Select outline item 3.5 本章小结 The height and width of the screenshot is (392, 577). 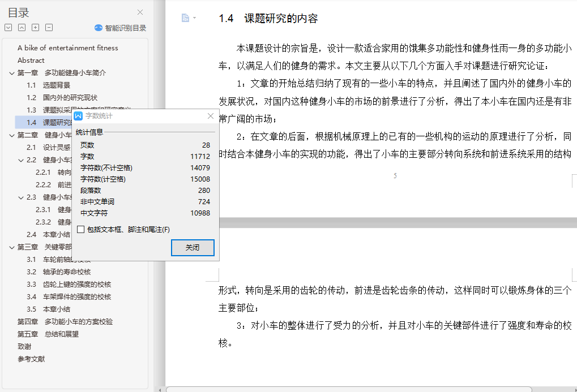tap(48, 309)
